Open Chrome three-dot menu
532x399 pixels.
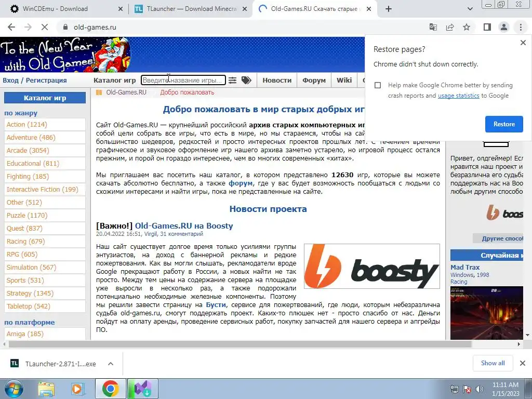pyautogui.click(x=521, y=27)
